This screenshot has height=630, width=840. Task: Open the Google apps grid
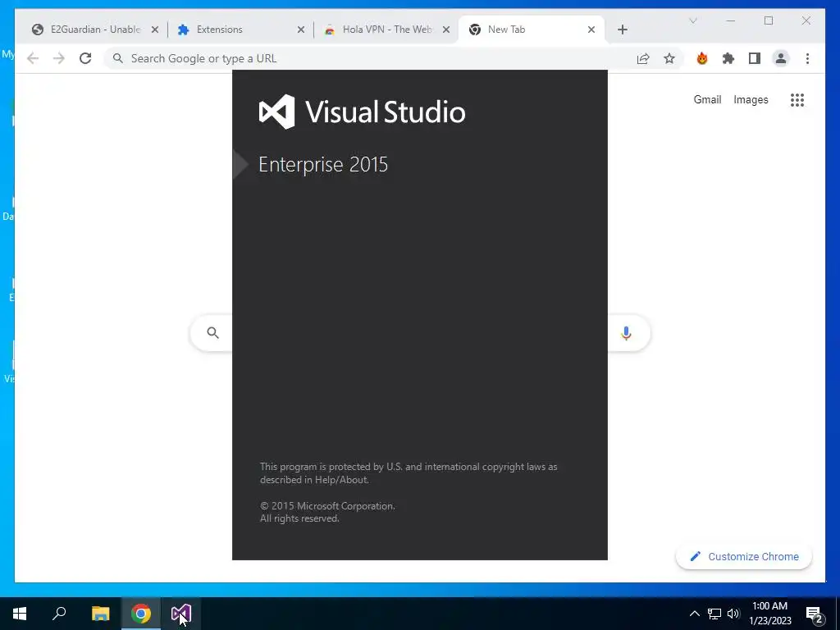pos(797,99)
